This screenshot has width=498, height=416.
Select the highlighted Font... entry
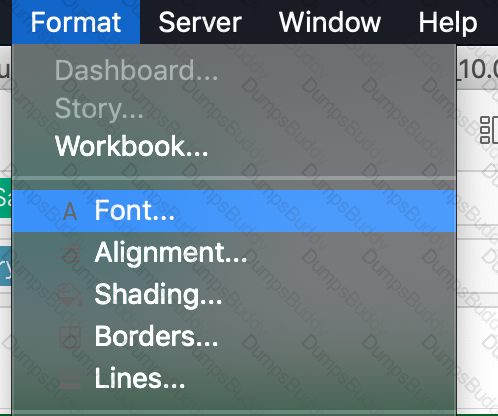(x=234, y=211)
